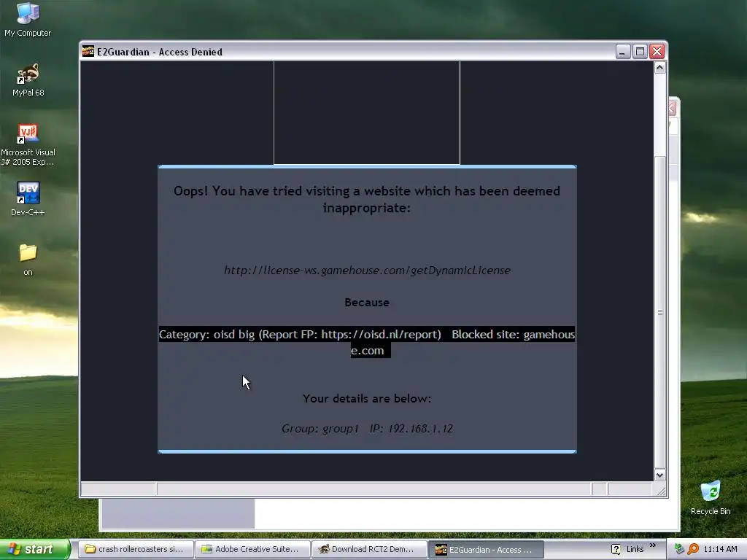Click the network tray icon

[x=679, y=549]
